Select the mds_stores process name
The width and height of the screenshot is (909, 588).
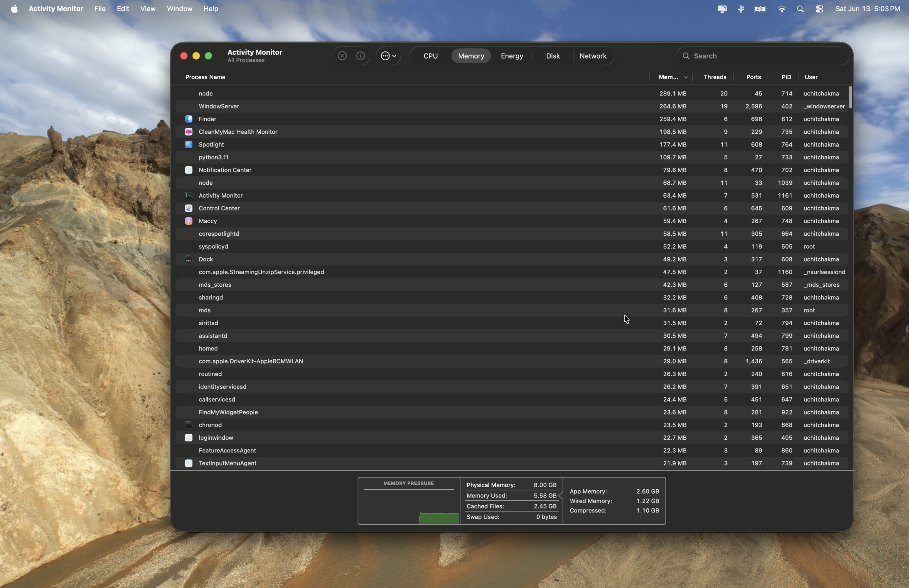pyautogui.click(x=215, y=285)
